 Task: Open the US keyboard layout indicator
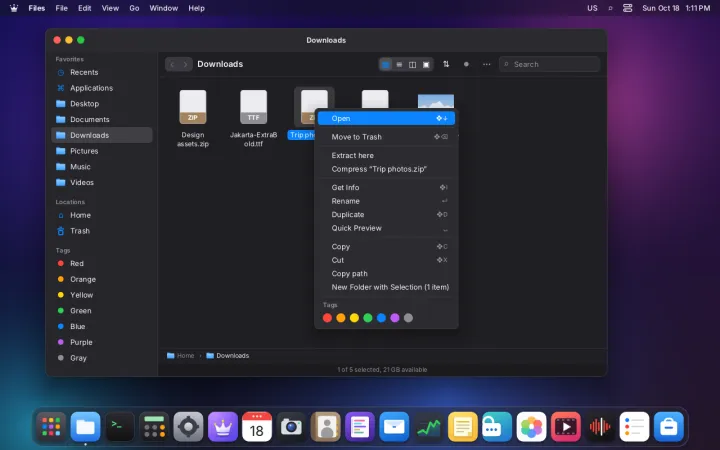coord(592,8)
